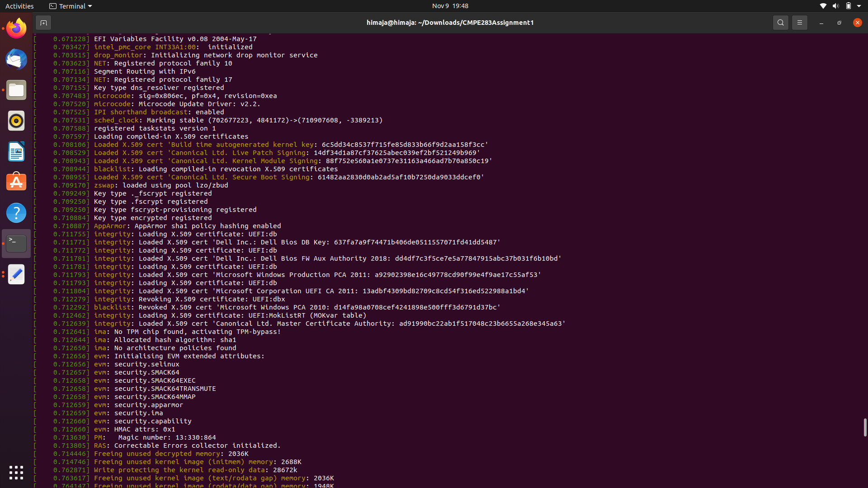Open LibreOffice Writer from the dock
Viewport: 868px width, 488px height.
tap(16, 151)
